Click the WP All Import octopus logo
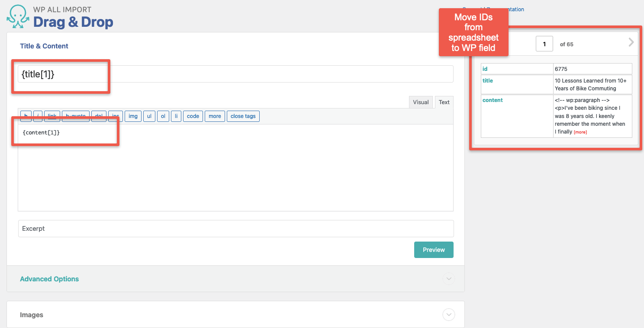 point(18,17)
